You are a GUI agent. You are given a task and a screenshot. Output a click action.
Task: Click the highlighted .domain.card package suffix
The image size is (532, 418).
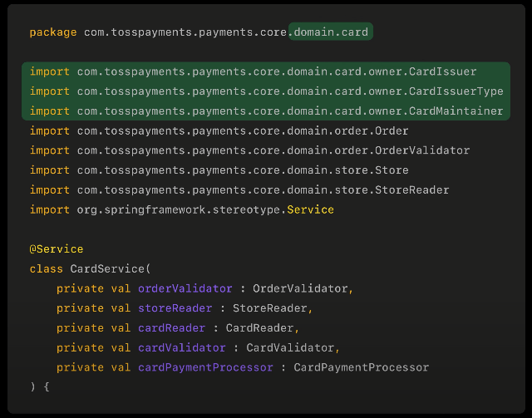pos(331,32)
